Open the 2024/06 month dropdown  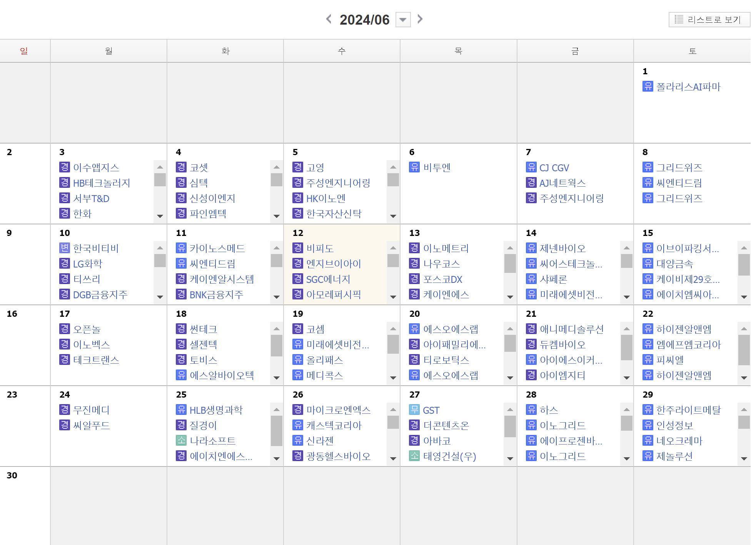tap(403, 20)
